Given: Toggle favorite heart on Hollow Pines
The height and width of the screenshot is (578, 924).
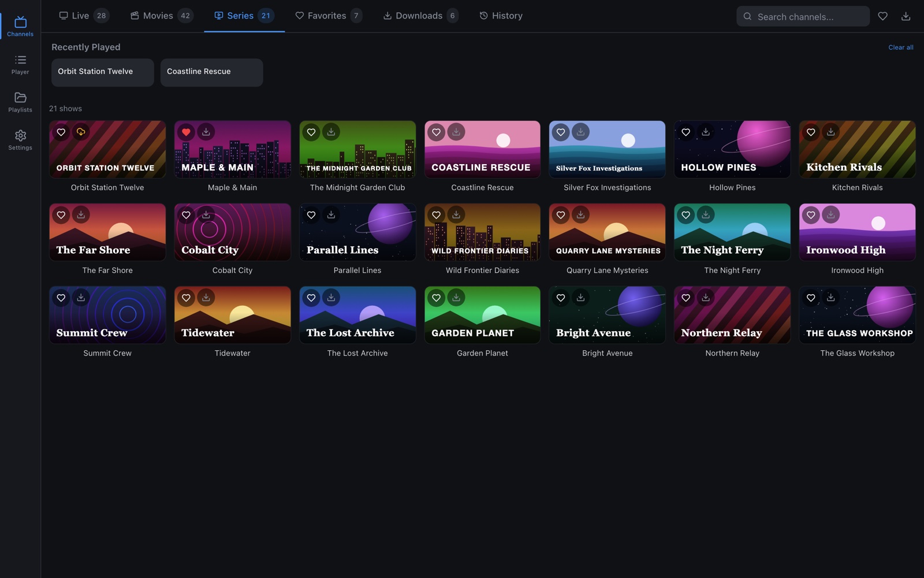Looking at the screenshot, I should pyautogui.click(x=686, y=132).
